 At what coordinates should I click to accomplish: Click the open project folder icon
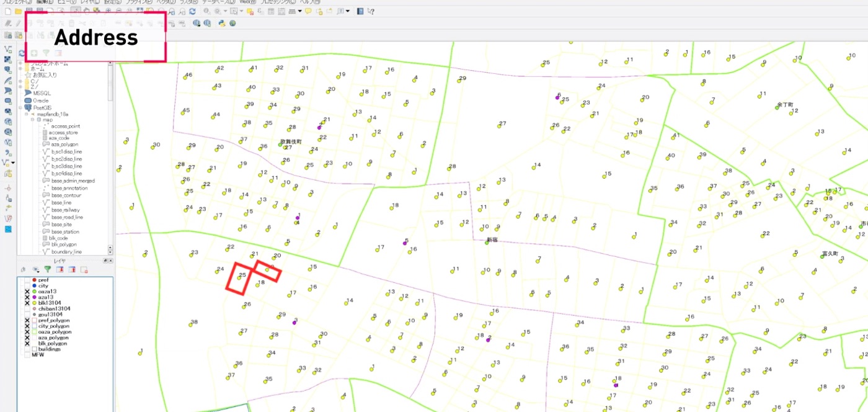(19, 11)
